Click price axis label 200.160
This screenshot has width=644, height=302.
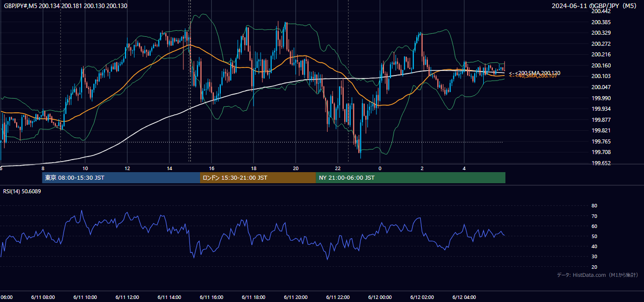601,65
